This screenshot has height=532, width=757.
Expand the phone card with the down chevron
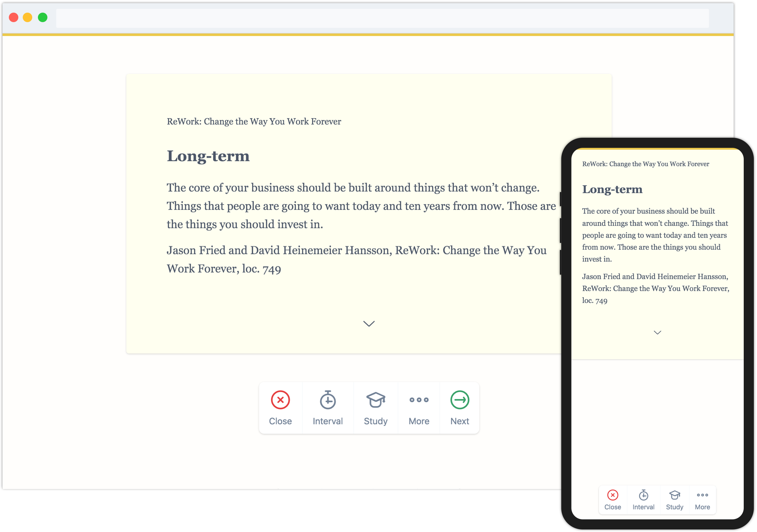[x=657, y=333]
